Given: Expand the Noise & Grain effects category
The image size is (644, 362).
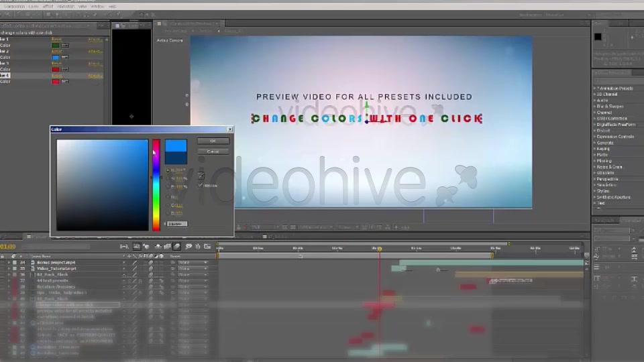Looking at the screenshot, I should pos(595,167).
